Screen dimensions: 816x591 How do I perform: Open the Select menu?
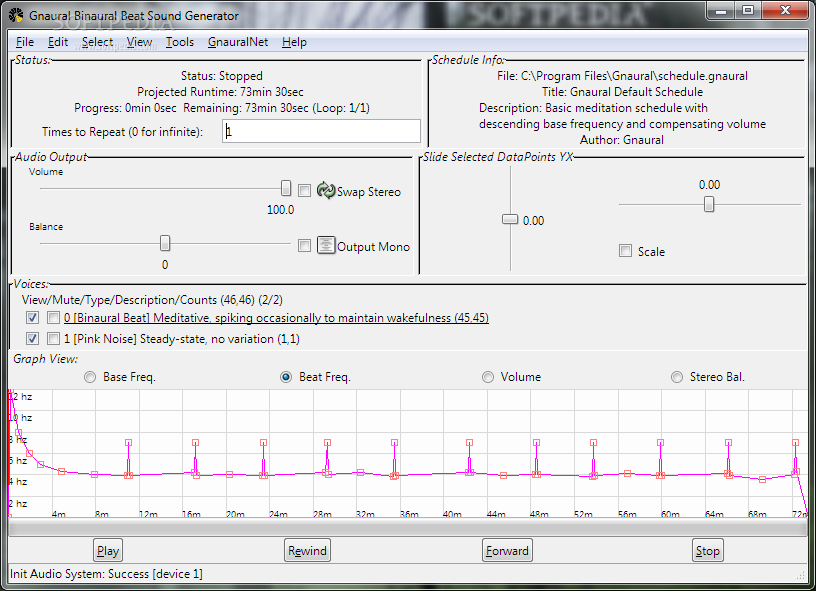[97, 42]
